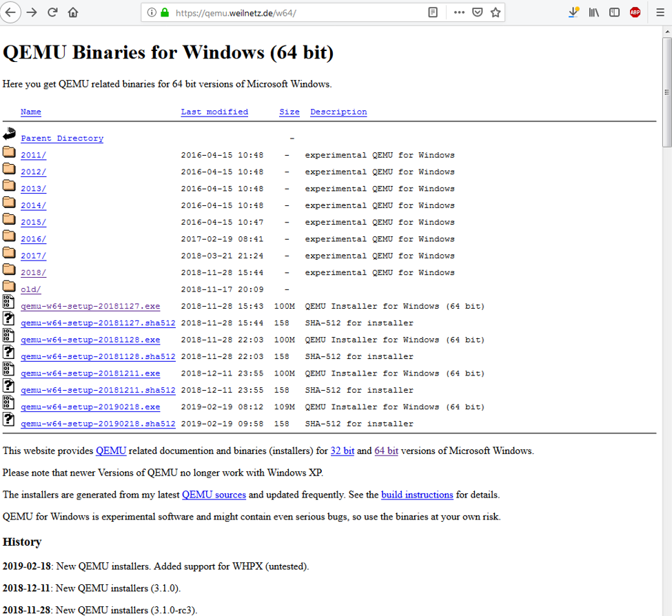Open the build instructions link
Image resolution: width=672 pixels, height=616 pixels.
(x=417, y=494)
